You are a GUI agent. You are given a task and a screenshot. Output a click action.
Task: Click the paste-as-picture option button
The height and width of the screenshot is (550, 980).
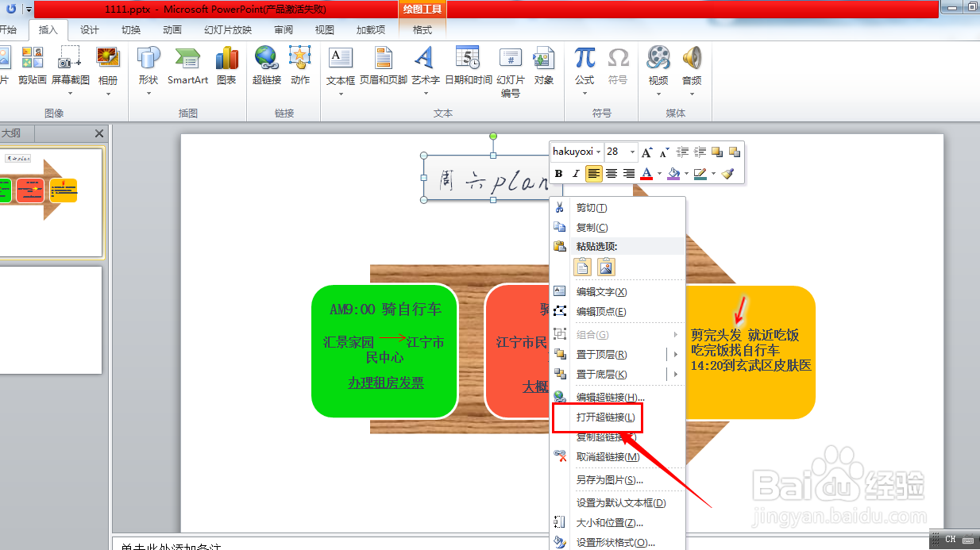[607, 267]
